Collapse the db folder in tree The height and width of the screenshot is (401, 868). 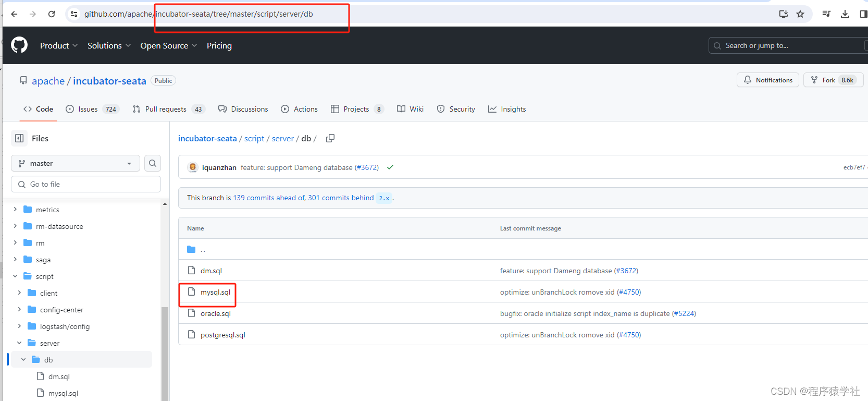coord(23,359)
